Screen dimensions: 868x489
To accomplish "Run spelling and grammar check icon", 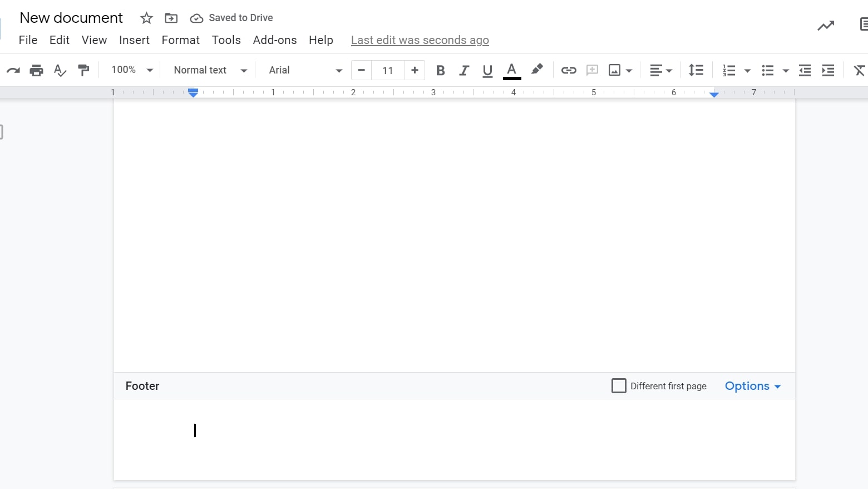I will pyautogui.click(x=60, y=70).
